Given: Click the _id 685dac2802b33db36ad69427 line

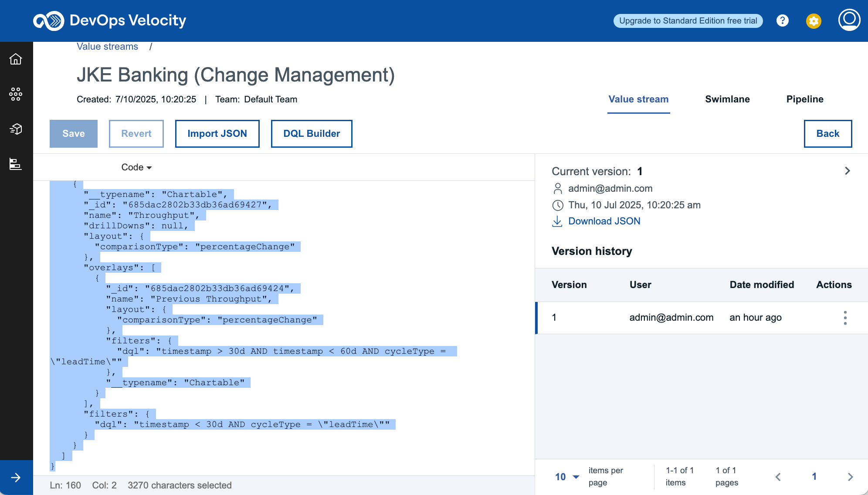Looking at the screenshot, I should pyautogui.click(x=178, y=205).
